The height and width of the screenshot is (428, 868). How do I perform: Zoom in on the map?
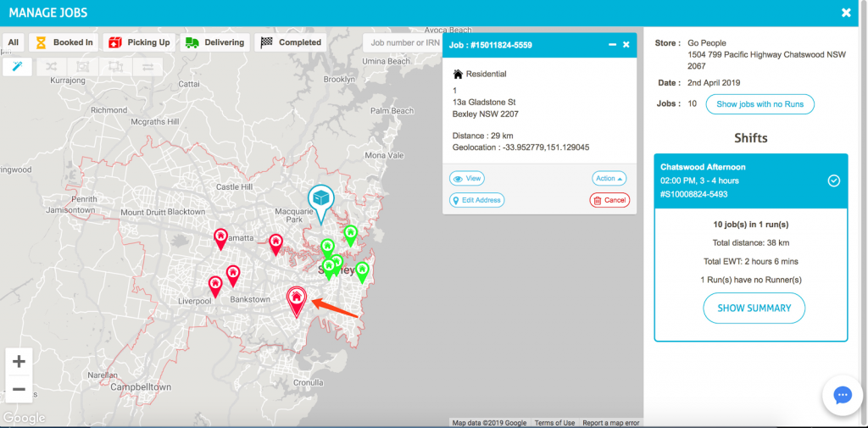pos(19,362)
